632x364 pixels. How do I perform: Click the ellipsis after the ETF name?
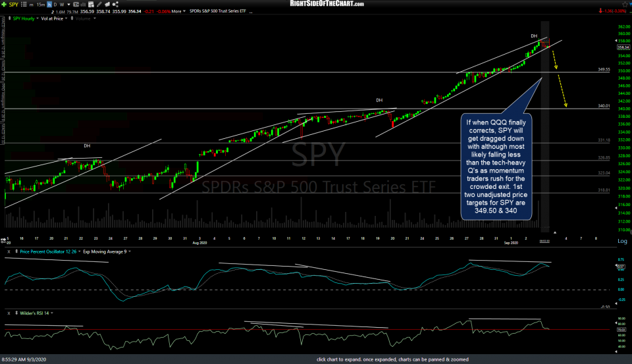point(251,12)
